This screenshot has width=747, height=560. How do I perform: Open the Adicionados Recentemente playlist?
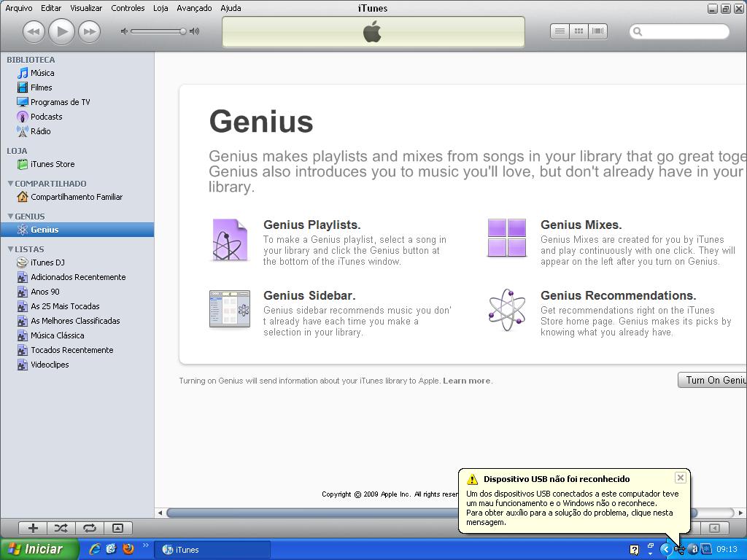(x=77, y=277)
